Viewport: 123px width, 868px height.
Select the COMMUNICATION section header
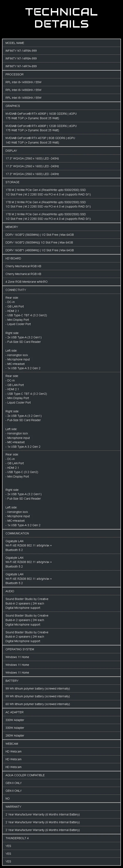pos(17,533)
